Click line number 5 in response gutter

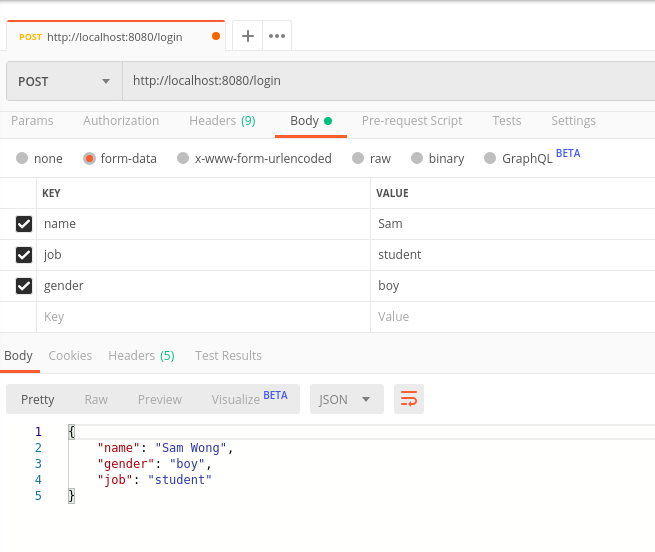38,496
